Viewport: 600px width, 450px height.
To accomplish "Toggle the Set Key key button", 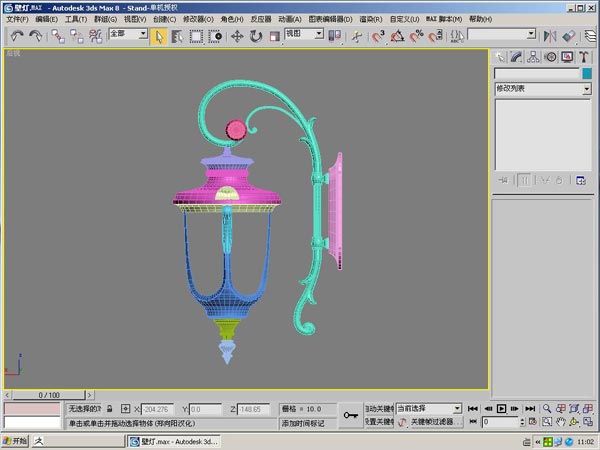I will click(351, 415).
